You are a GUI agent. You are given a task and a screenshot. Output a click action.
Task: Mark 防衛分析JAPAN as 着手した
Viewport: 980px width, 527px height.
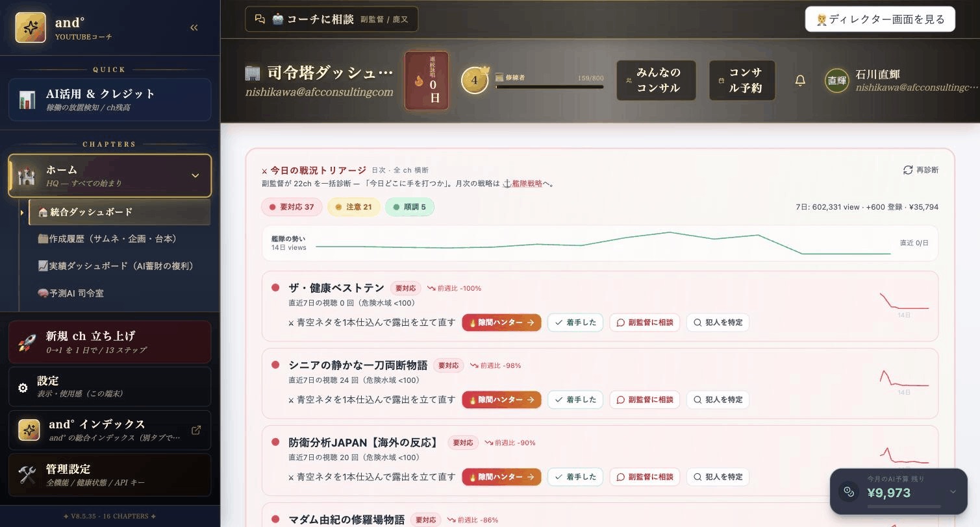[575, 477]
